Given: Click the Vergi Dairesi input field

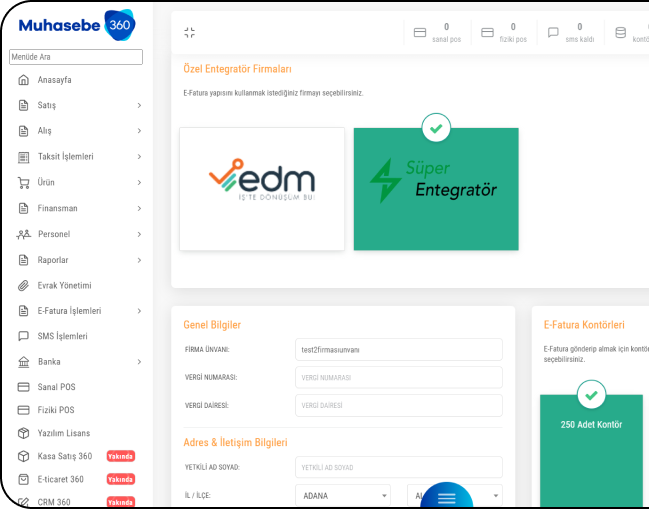Looking at the screenshot, I should pyautogui.click(x=399, y=406).
